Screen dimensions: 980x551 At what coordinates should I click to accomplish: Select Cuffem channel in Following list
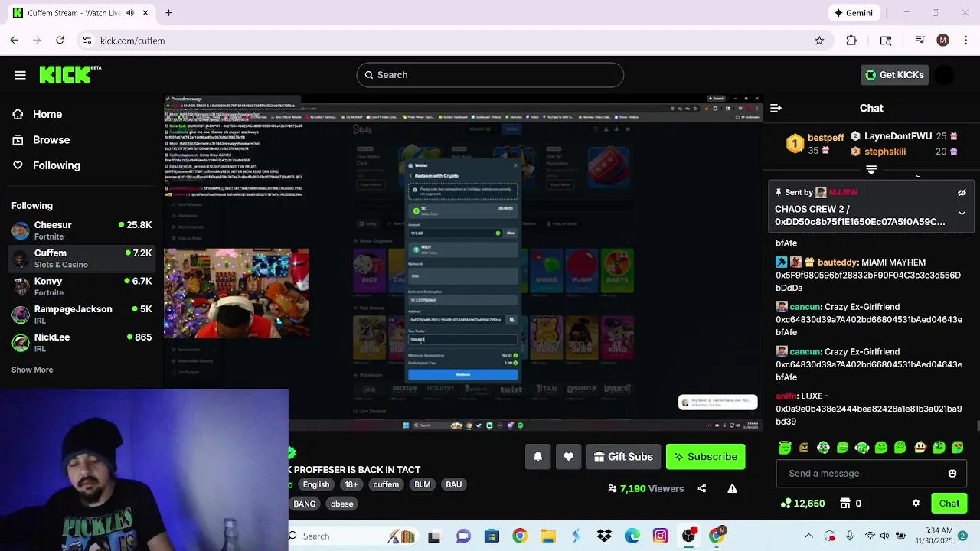pos(81,259)
